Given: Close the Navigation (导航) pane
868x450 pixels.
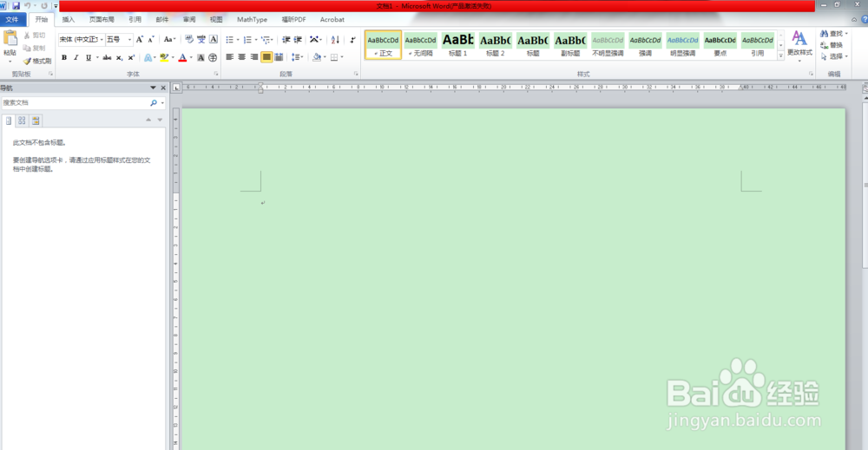Looking at the screenshot, I should [163, 88].
